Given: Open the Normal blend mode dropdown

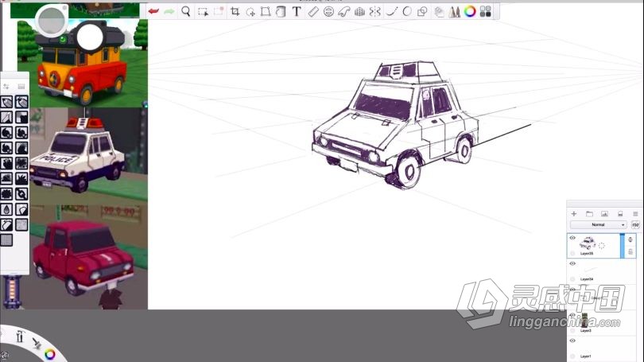Looking at the screenshot, I should tap(598, 225).
